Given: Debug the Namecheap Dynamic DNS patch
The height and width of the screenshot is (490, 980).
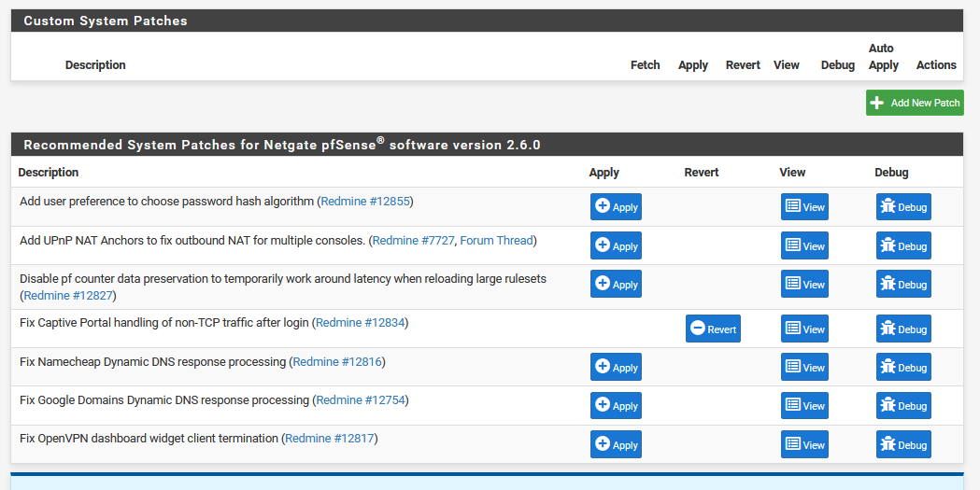Looking at the screenshot, I should pyautogui.click(x=903, y=367).
